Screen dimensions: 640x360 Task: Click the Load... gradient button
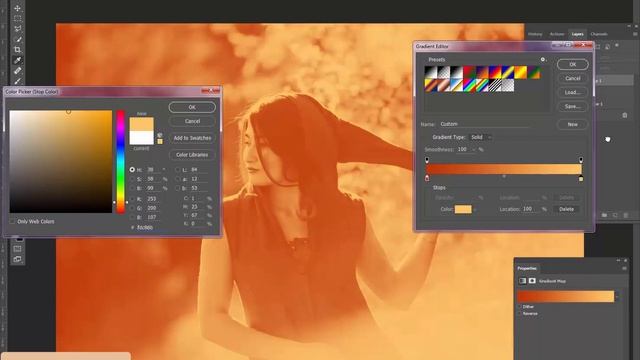coord(573,92)
